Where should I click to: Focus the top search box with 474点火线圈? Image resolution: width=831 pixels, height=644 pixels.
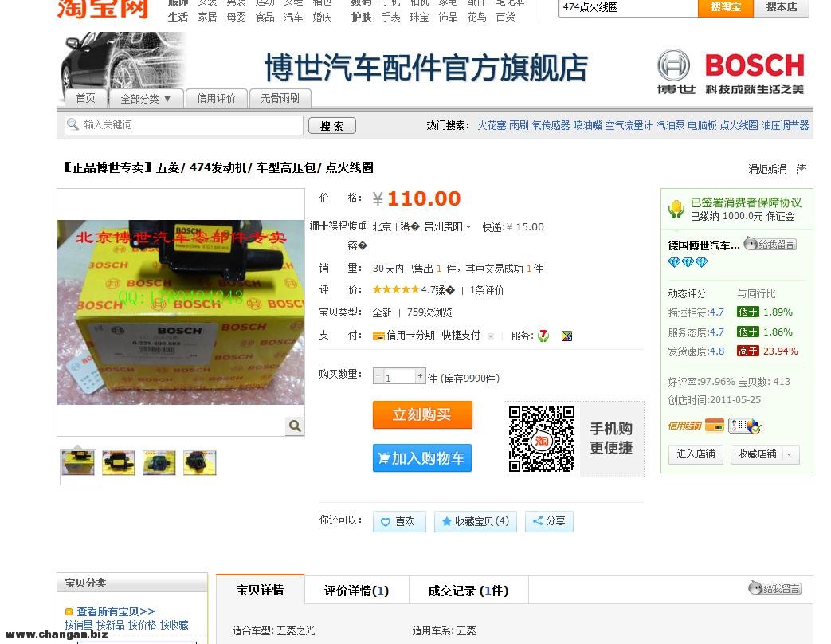[x=628, y=7]
